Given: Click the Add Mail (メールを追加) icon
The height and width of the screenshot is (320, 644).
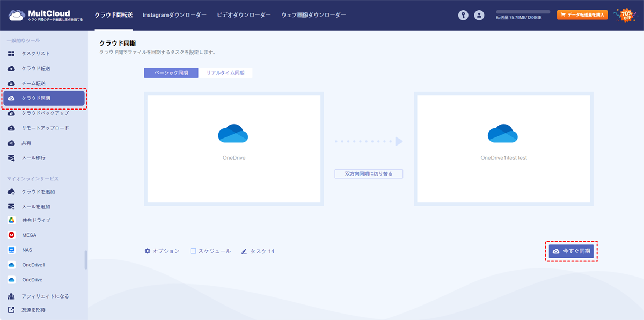Looking at the screenshot, I should coord(11,207).
